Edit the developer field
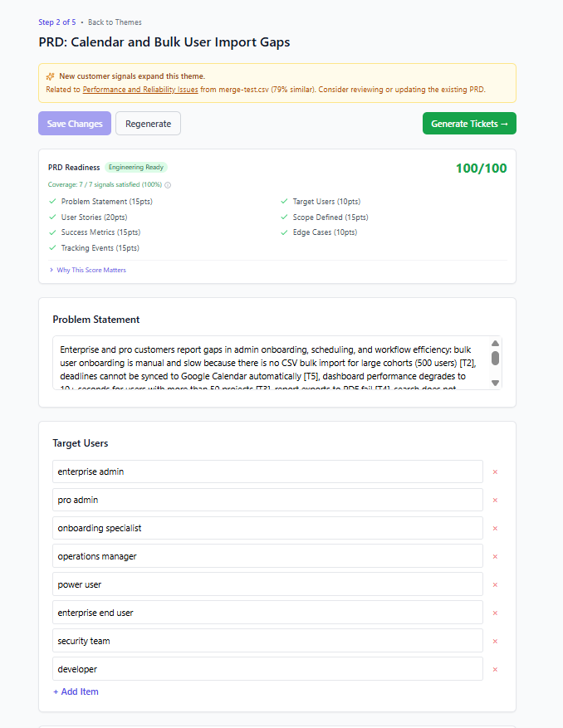This screenshot has height=728, width=563. point(267,670)
